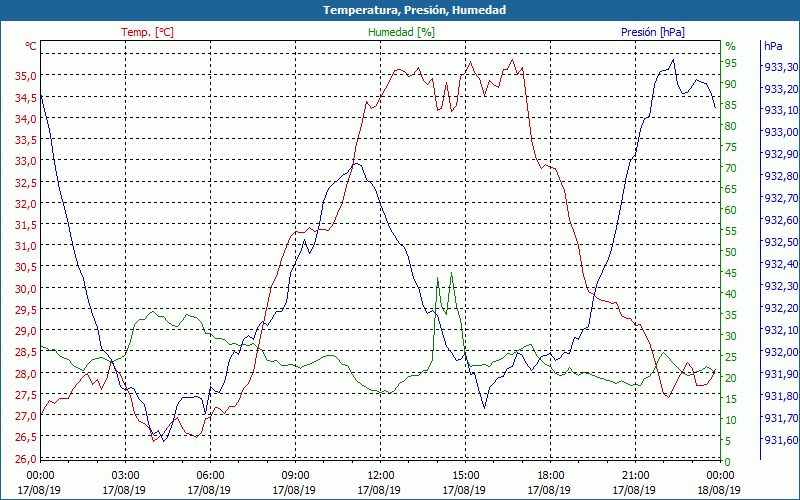Click the 18:00 time axis label
The height and width of the screenshot is (500, 800).
pos(550,476)
